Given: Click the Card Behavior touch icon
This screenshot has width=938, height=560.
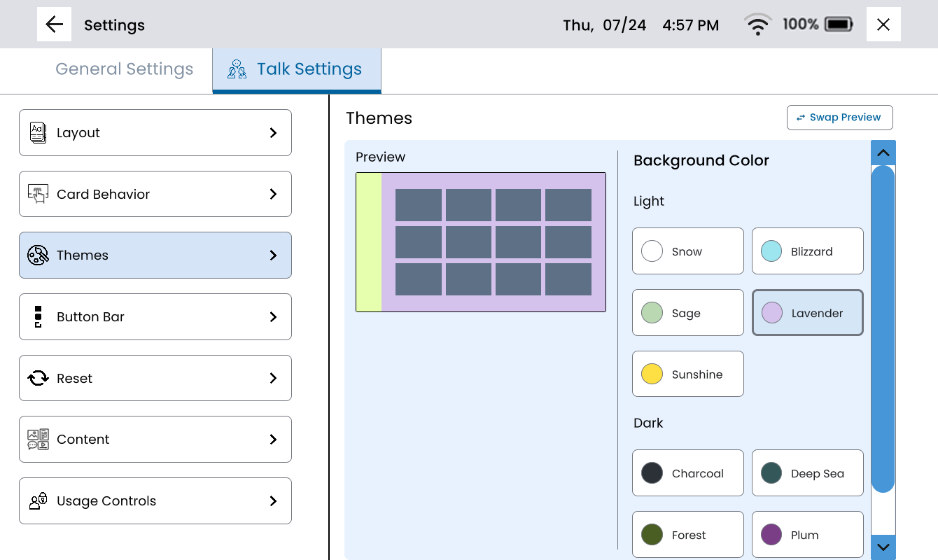Looking at the screenshot, I should pyautogui.click(x=38, y=194).
